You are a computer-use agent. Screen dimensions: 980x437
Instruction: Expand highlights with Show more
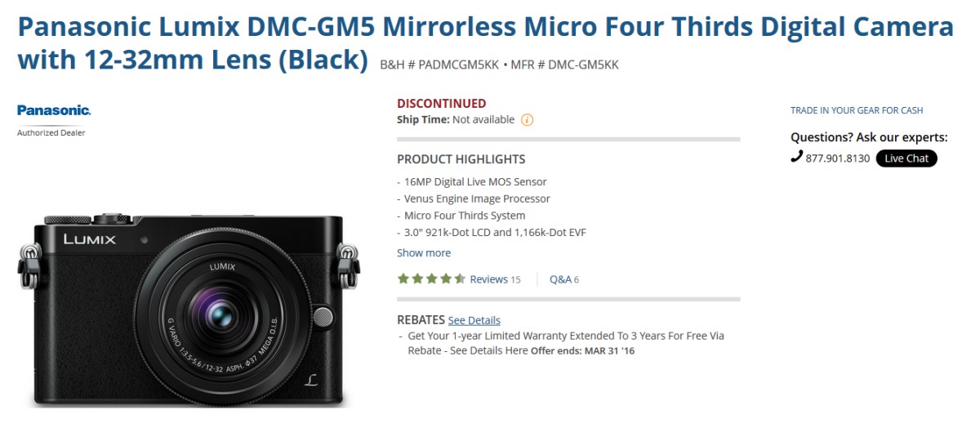coord(424,252)
